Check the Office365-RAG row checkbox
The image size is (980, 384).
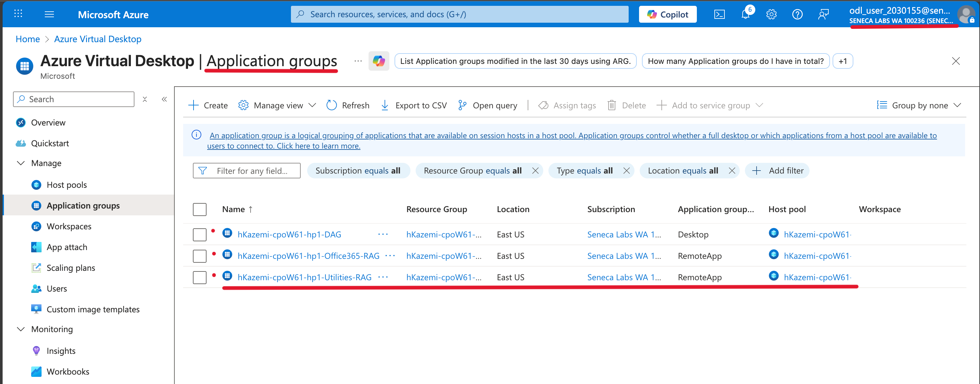pos(199,256)
